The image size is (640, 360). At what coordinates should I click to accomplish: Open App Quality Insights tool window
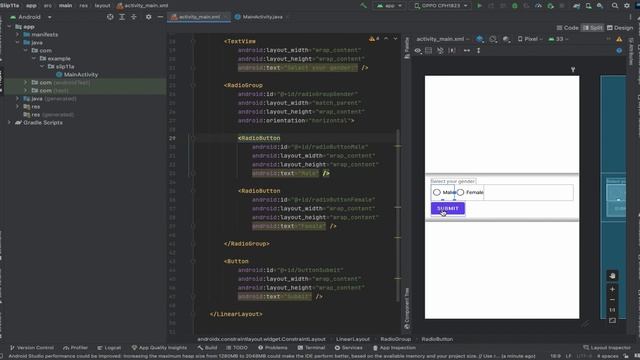tap(159, 348)
